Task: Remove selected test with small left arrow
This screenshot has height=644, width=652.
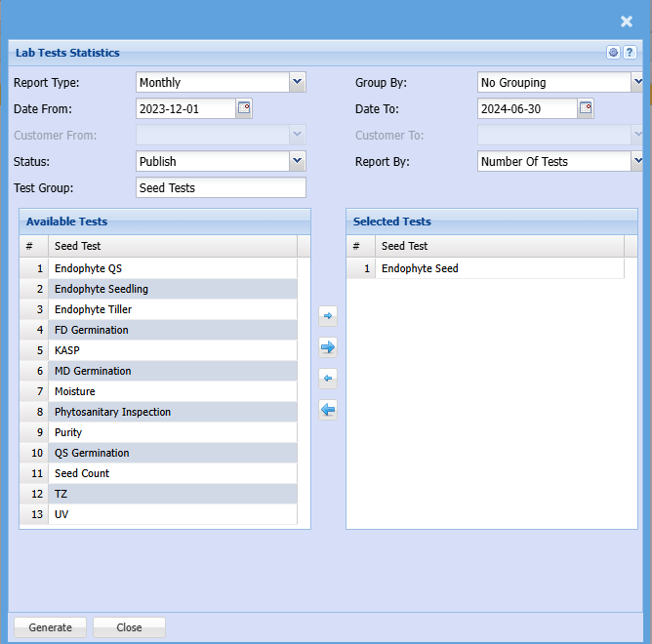Action: [x=328, y=379]
